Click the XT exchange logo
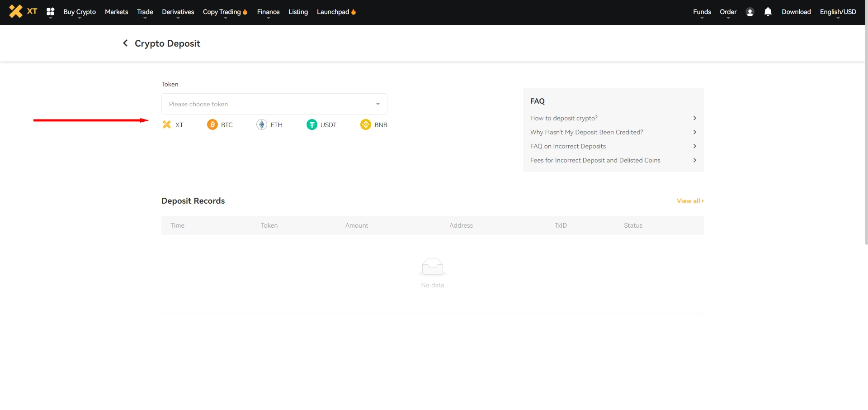868x410 pixels. pos(23,11)
